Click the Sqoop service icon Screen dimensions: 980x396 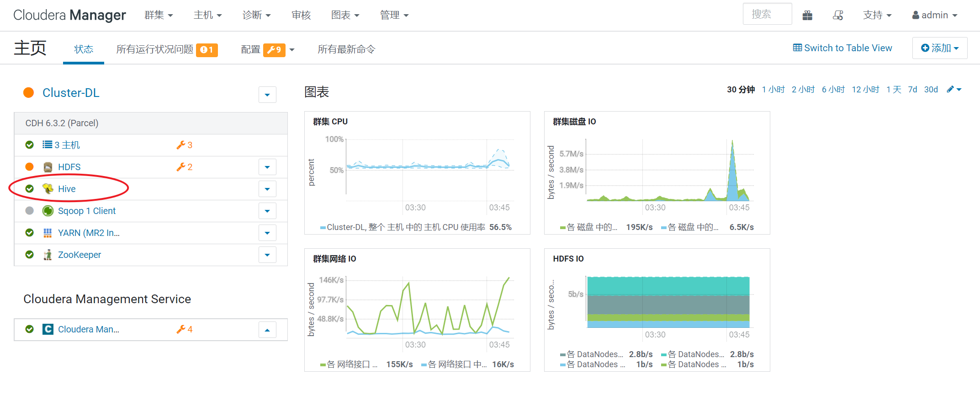(48, 211)
